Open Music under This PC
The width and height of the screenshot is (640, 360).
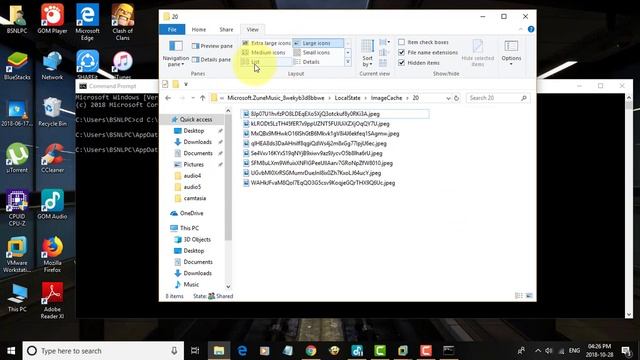pos(191,284)
